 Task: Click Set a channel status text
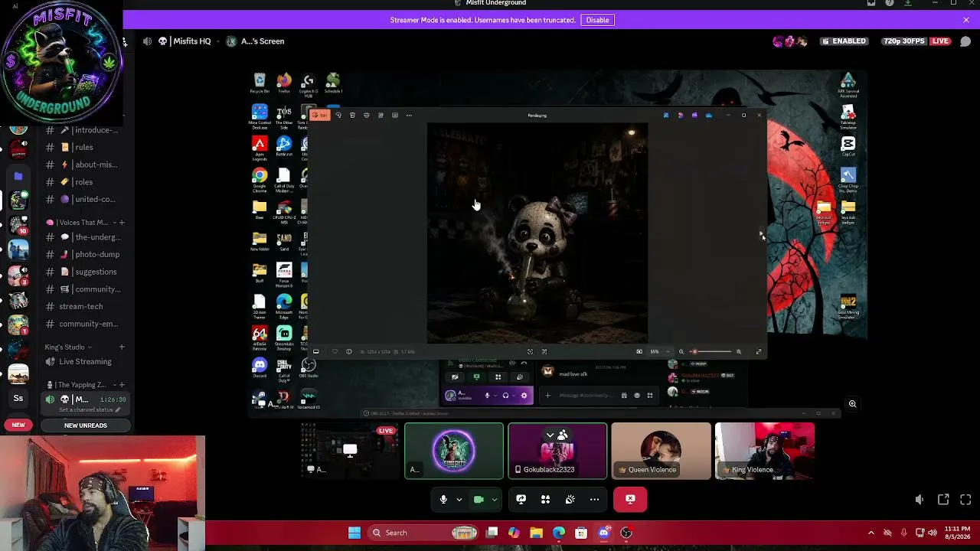[x=87, y=410]
